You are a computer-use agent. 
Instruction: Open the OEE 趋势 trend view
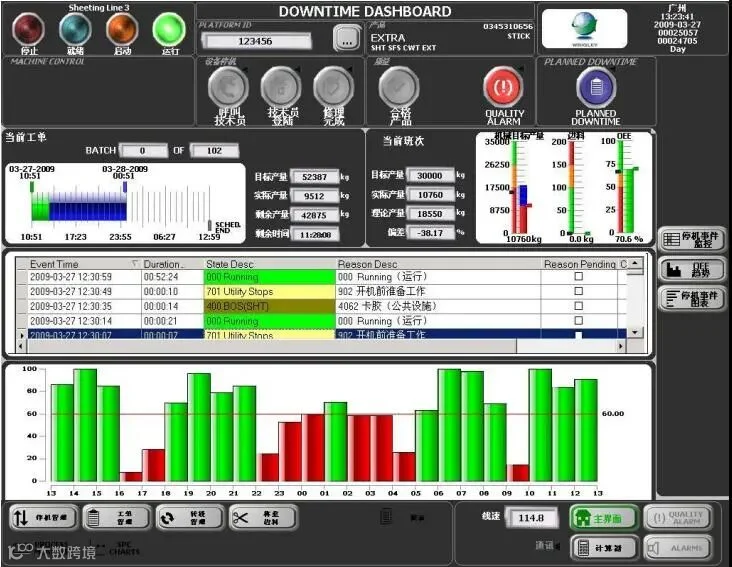coord(691,270)
